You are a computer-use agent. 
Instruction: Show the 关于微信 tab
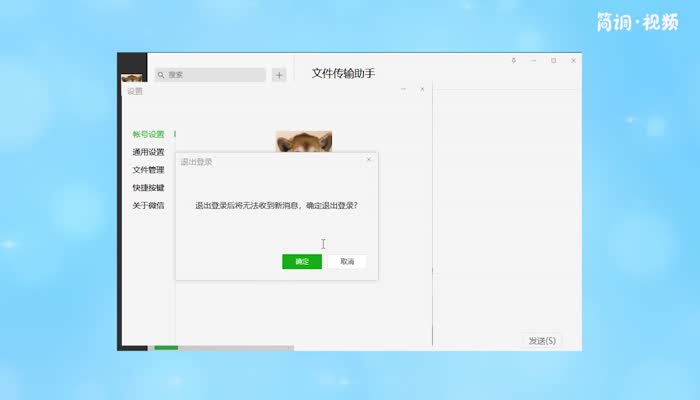(x=148, y=206)
